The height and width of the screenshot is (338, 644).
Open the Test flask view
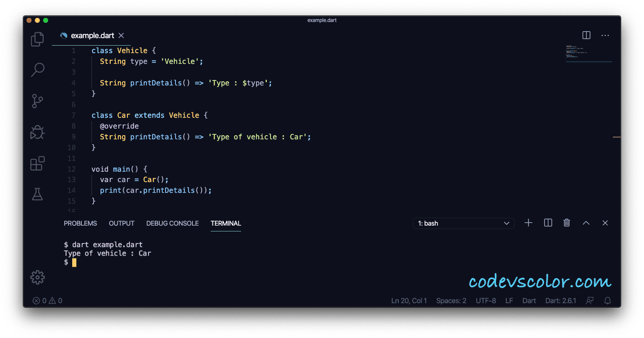tap(37, 194)
